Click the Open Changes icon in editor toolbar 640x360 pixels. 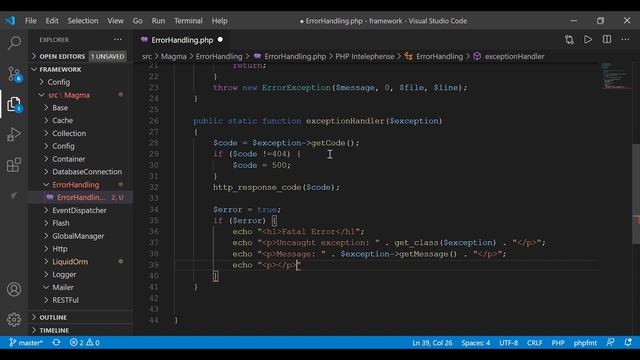pyautogui.click(x=569, y=40)
